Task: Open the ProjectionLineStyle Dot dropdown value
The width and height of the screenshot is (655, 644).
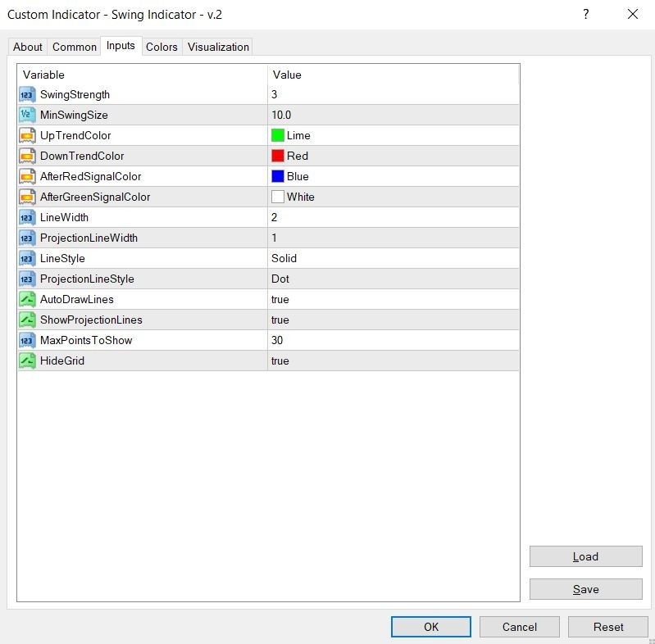Action: 280,279
